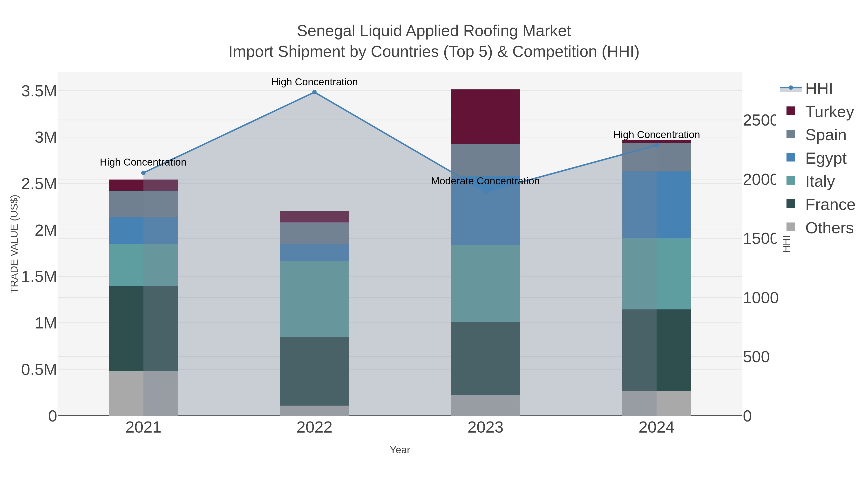Click the 1.5M y-axis tick label
This screenshot has height=488, width=868.
[x=39, y=277]
